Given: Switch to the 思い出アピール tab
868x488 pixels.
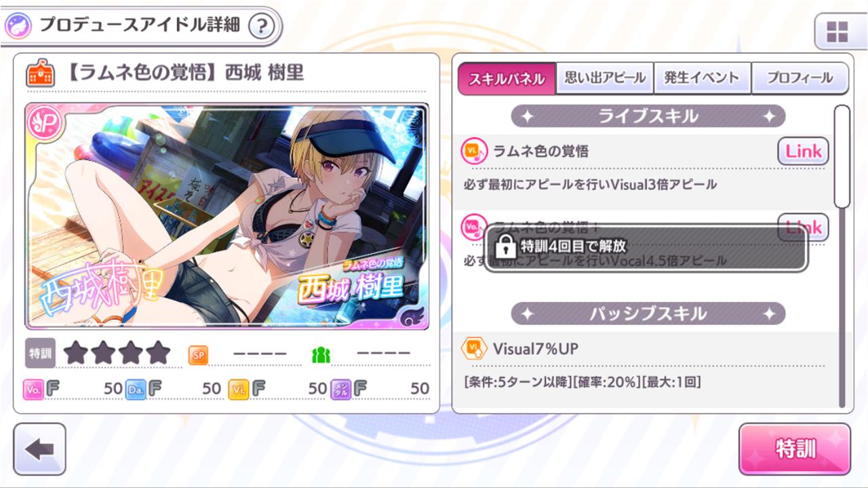Looking at the screenshot, I should point(605,78).
